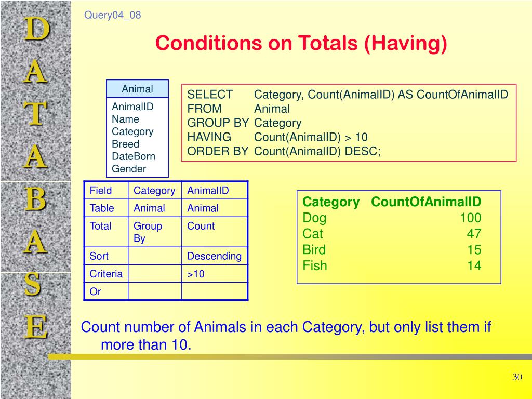Click the "Criteria" row label in the query grid
Image resolution: width=532 pixels, height=399 pixels.
[x=106, y=273]
